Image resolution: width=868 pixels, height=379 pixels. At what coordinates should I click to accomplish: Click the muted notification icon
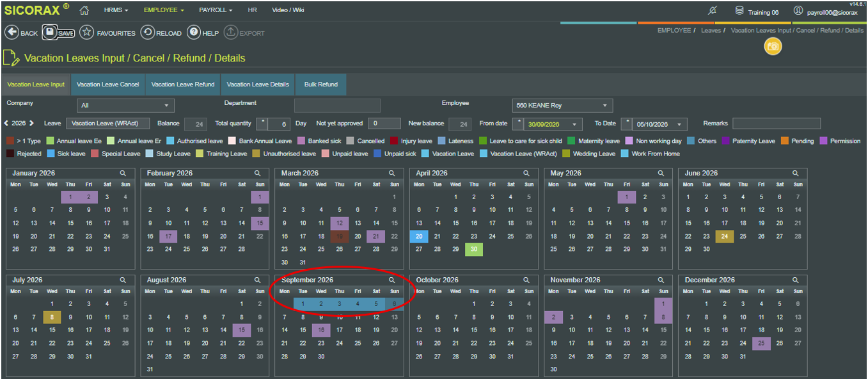[x=713, y=10]
